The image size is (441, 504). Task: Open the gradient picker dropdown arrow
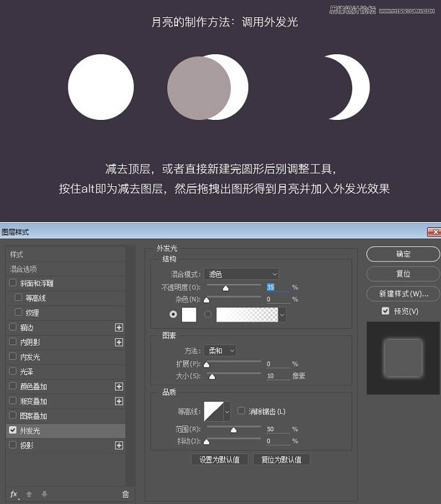pyautogui.click(x=282, y=315)
